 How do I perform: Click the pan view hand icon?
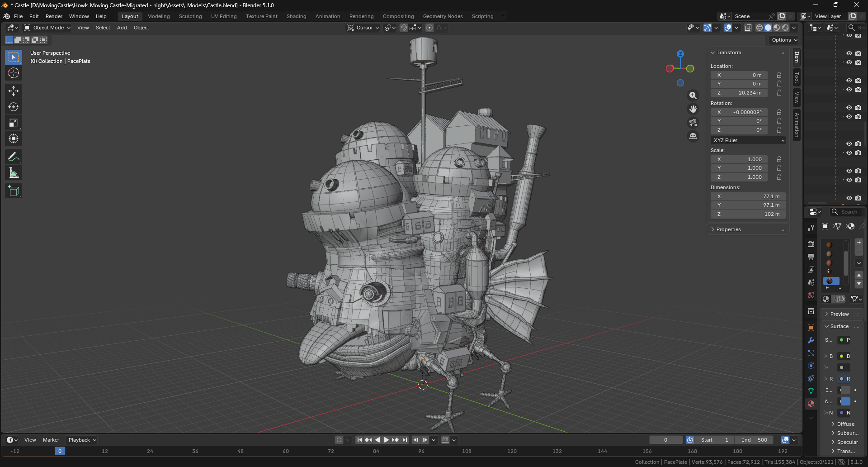(693, 109)
